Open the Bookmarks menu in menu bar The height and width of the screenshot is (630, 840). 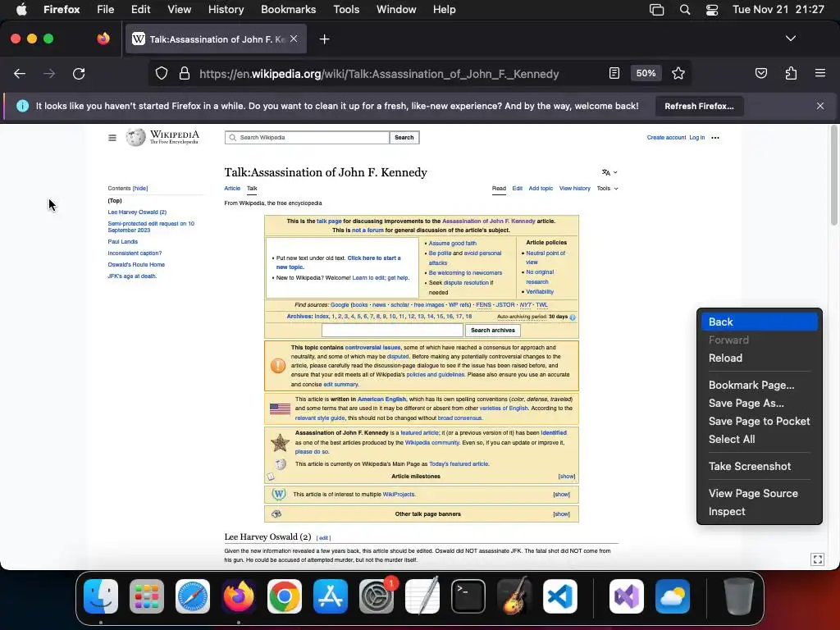click(288, 10)
